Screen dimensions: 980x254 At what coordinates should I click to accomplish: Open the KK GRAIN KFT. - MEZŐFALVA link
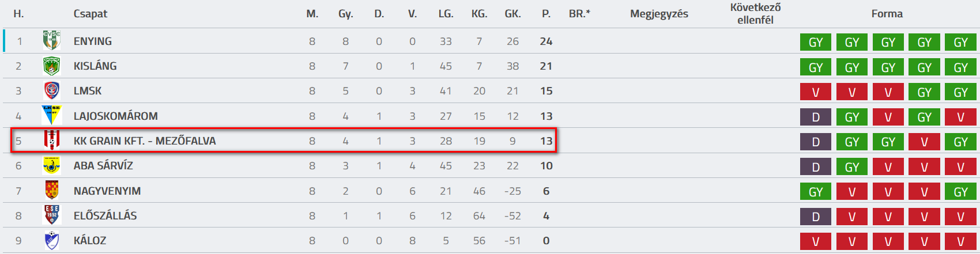(x=145, y=141)
